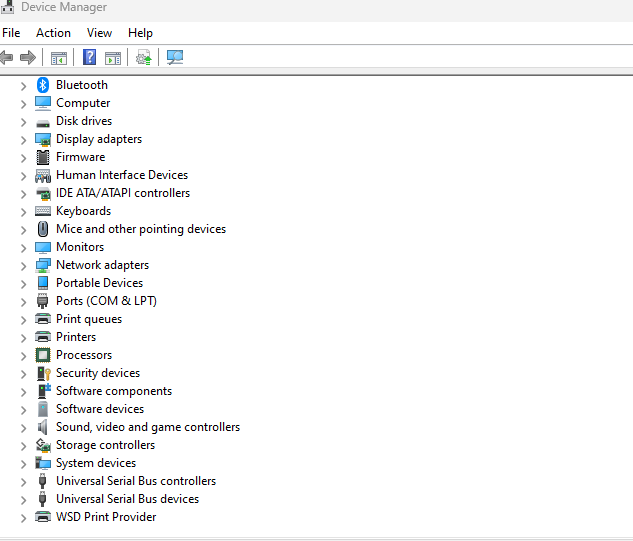Select the Mice and other pointing devices item

pyautogui.click(x=140, y=229)
